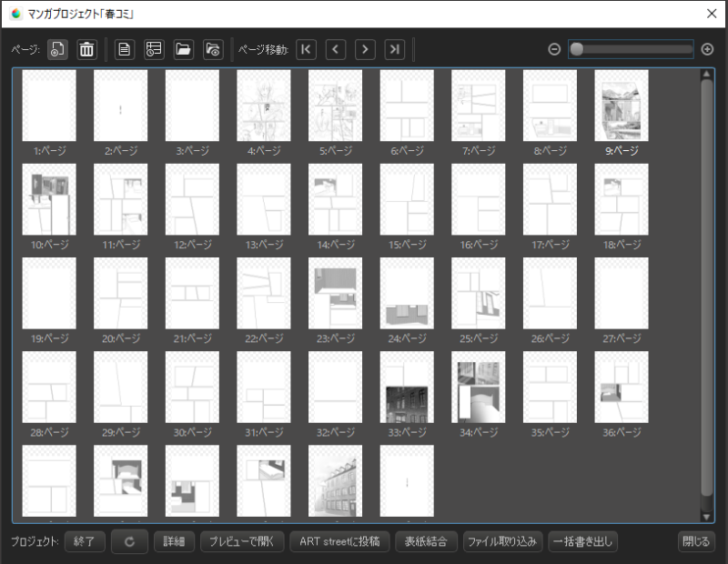Click the folder with preview icon
Viewport: 728px width, 564px height.
[213, 49]
